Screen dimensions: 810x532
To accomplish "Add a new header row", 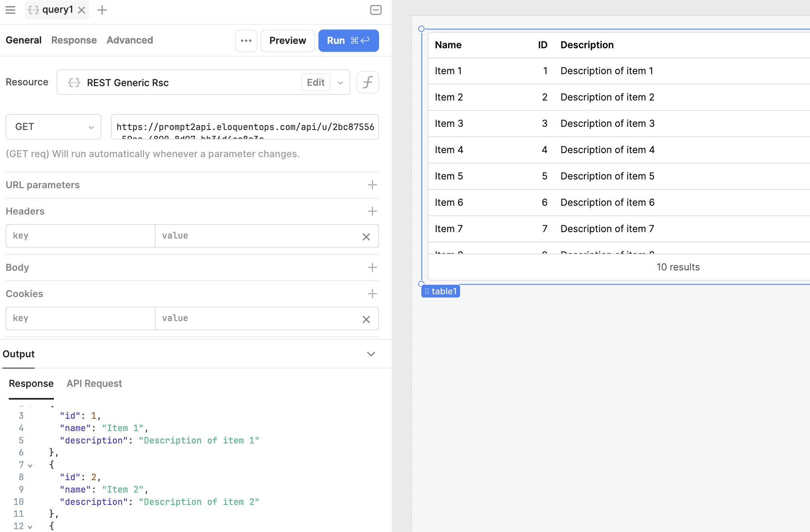I will [x=372, y=211].
